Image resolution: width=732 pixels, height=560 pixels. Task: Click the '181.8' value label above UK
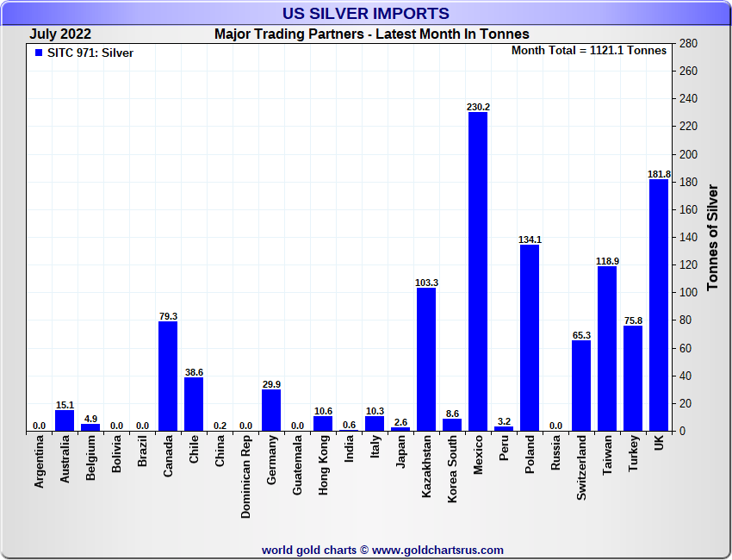[x=659, y=174]
